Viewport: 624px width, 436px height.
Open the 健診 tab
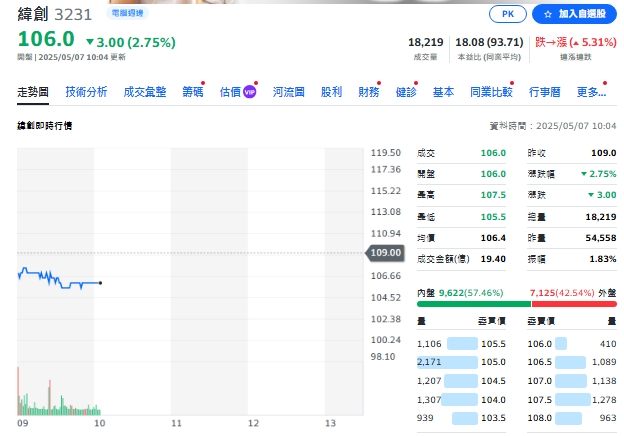click(406, 92)
